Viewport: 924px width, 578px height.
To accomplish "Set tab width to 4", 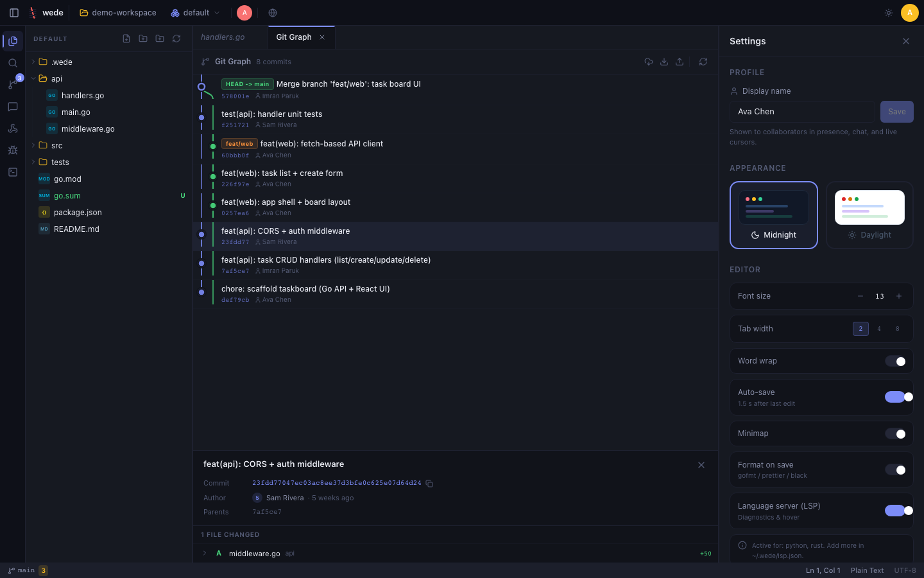I will (x=879, y=329).
